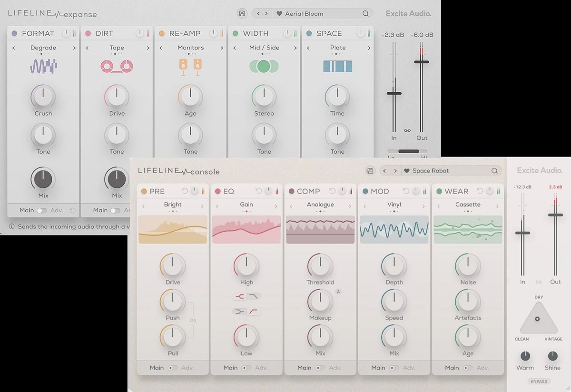Toggle the FORMAT module power dot
Viewport: 571px width, 392px height.
pos(14,33)
